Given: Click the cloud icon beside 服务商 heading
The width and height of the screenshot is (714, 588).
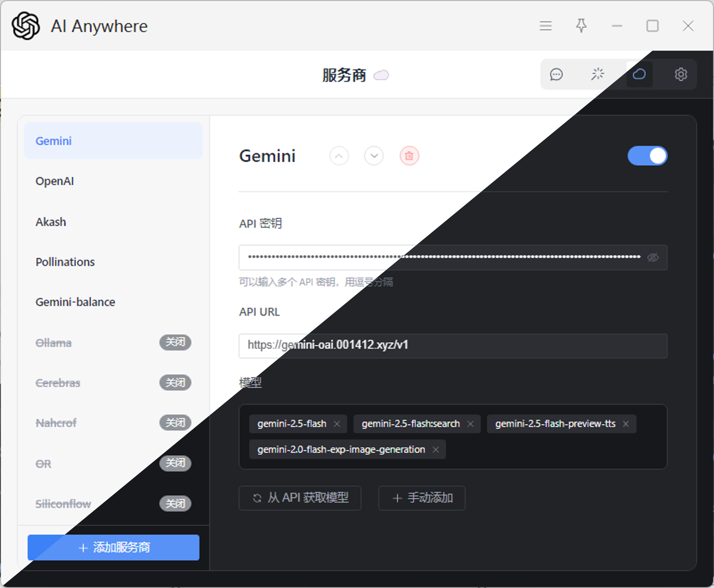Looking at the screenshot, I should [x=381, y=75].
